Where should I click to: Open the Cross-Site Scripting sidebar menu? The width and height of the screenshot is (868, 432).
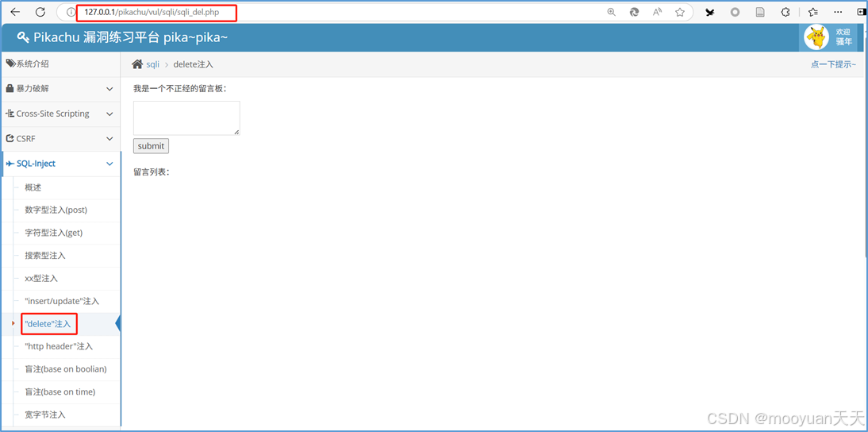[x=60, y=114]
